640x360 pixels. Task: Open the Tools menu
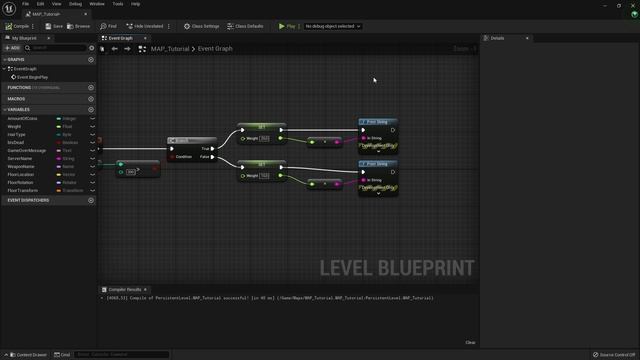[118, 4]
